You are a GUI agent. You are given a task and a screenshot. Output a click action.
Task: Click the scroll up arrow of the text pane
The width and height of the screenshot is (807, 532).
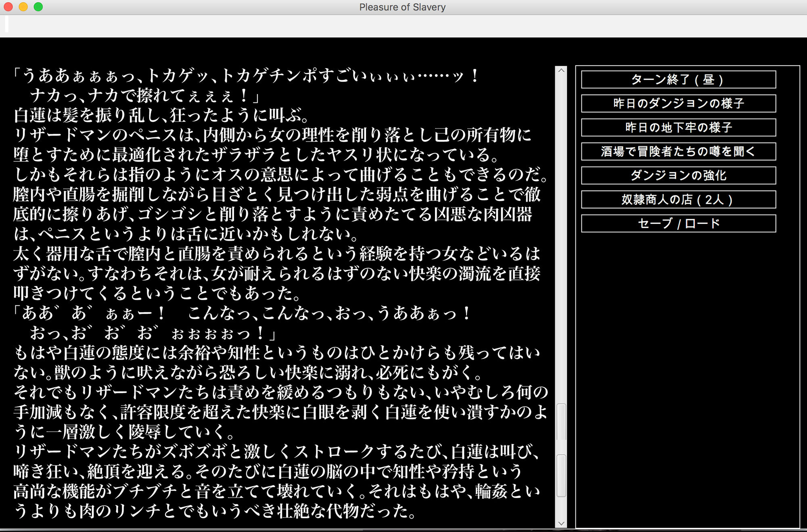[561, 71]
